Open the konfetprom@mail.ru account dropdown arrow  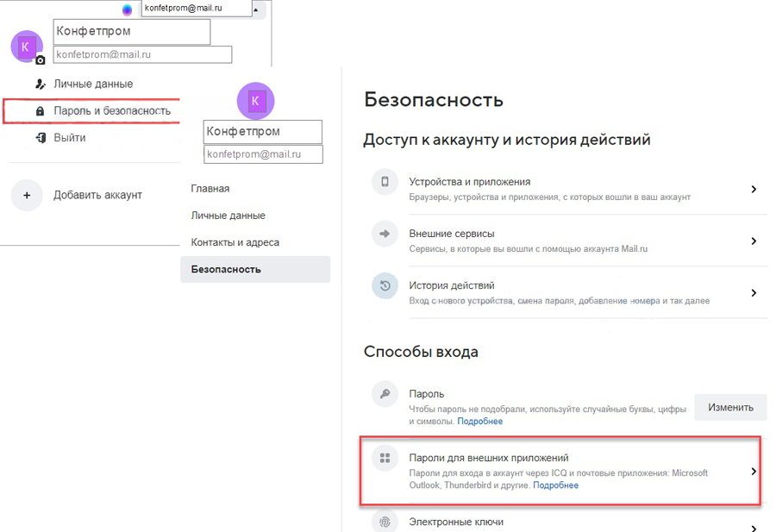256,9
